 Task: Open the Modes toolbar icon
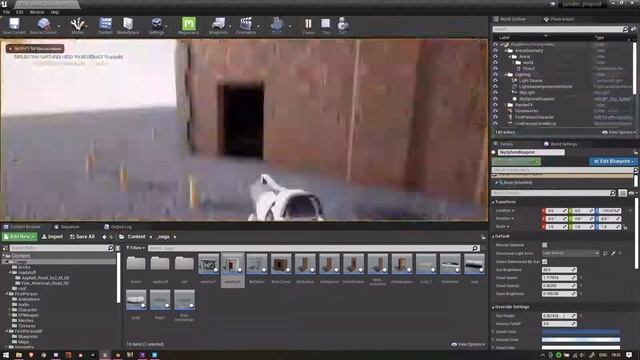tap(77, 24)
